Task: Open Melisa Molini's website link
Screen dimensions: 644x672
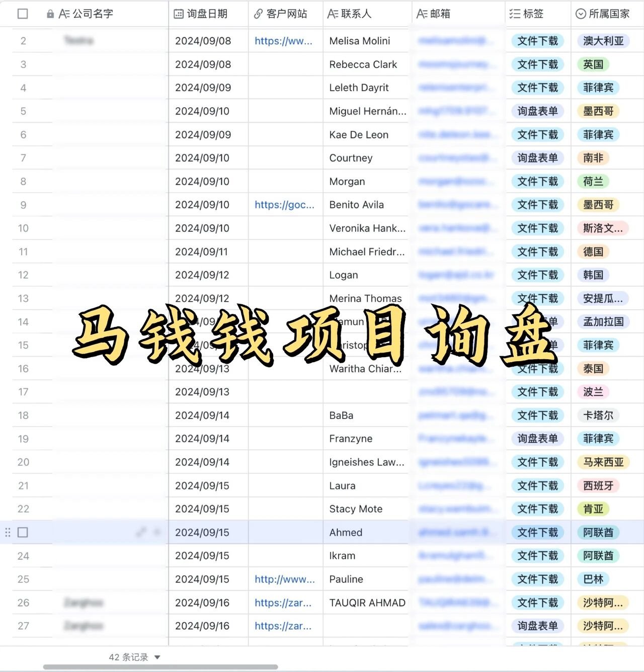Action: [x=283, y=41]
